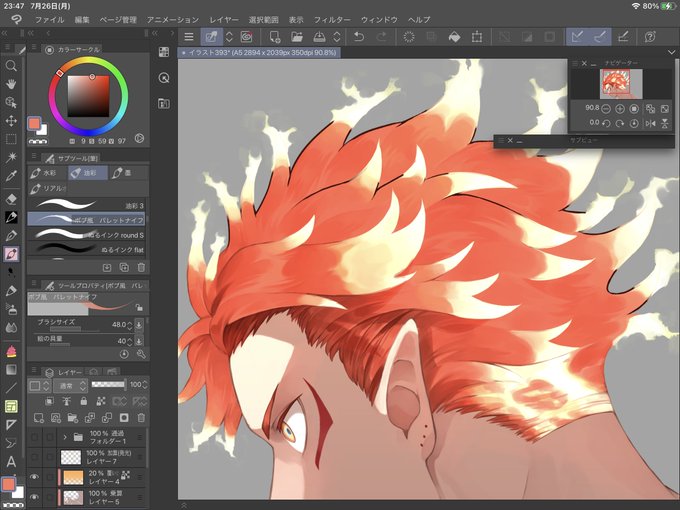Create a new raster layer
The height and width of the screenshot is (510, 680).
pos(39,418)
